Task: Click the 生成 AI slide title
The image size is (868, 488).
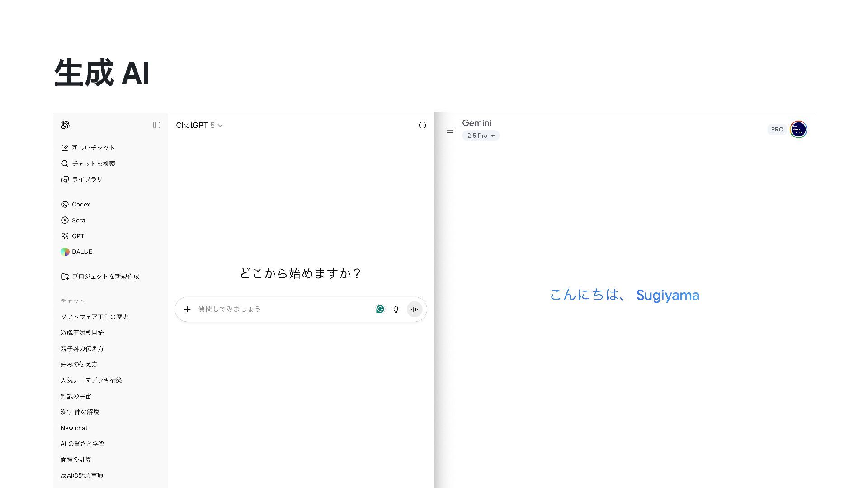Action: coord(102,73)
